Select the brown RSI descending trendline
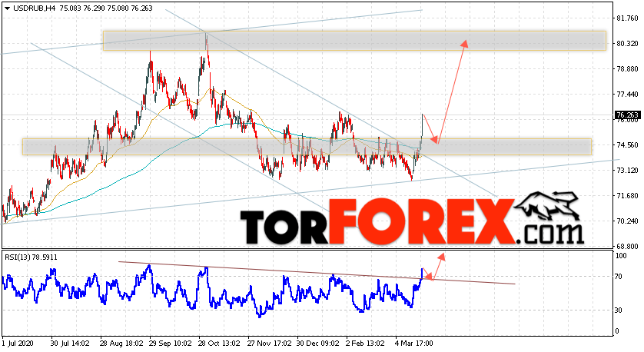 coord(317,273)
